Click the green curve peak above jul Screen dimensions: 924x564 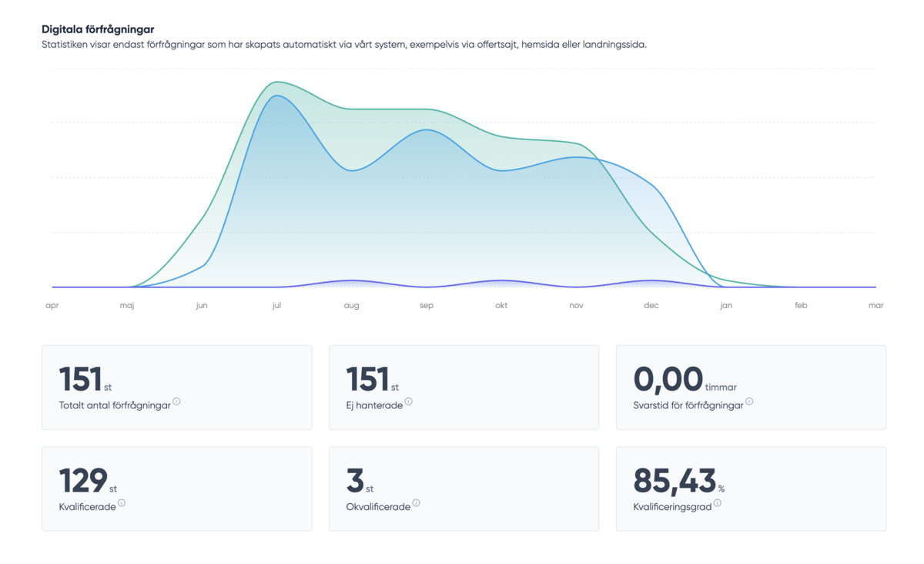click(x=275, y=82)
